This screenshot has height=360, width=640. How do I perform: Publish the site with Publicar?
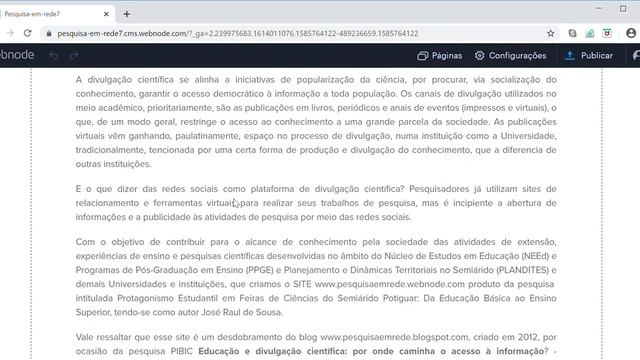[589, 56]
